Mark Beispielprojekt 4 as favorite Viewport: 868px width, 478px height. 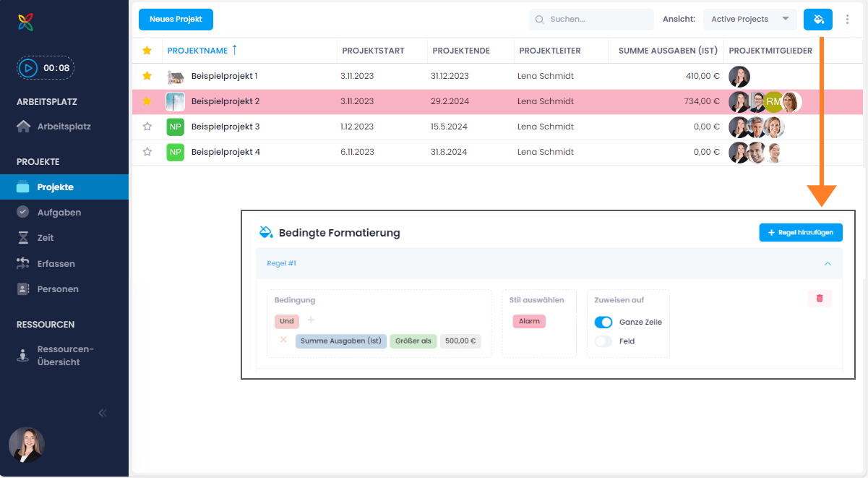(147, 152)
